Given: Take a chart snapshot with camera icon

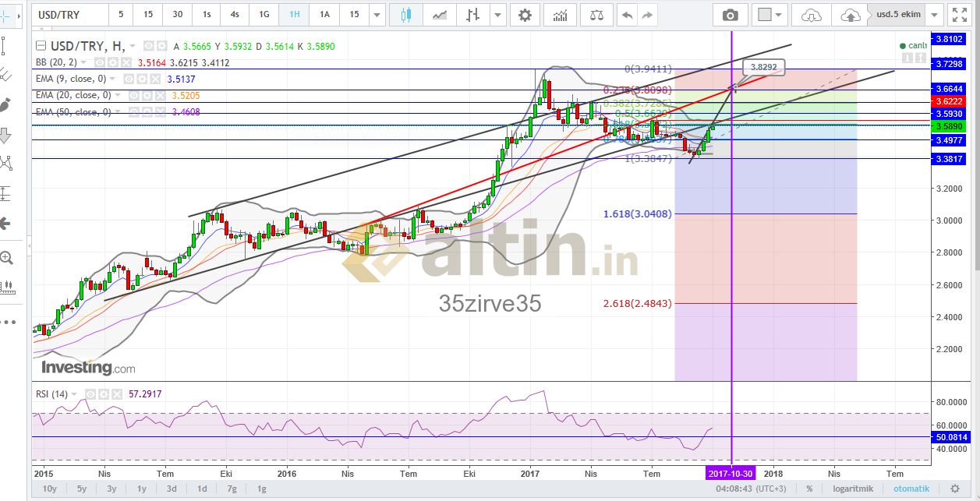Looking at the screenshot, I should pyautogui.click(x=730, y=15).
